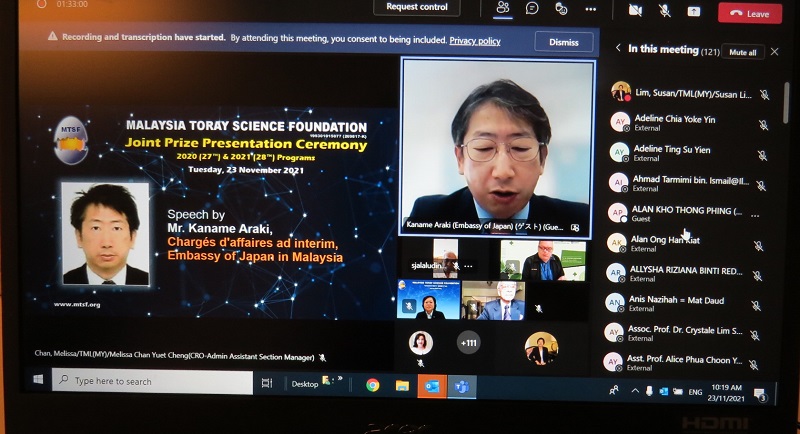Click muted mic icon beside Assoc. Prof. Dr. Crystale Lim
The height and width of the screenshot is (434, 800).
[755, 335]
